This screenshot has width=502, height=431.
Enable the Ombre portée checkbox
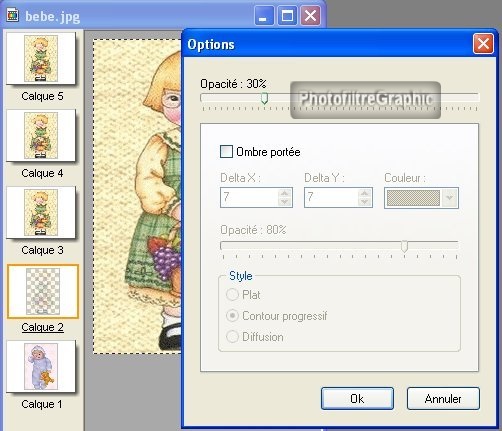tap(226, 152)
